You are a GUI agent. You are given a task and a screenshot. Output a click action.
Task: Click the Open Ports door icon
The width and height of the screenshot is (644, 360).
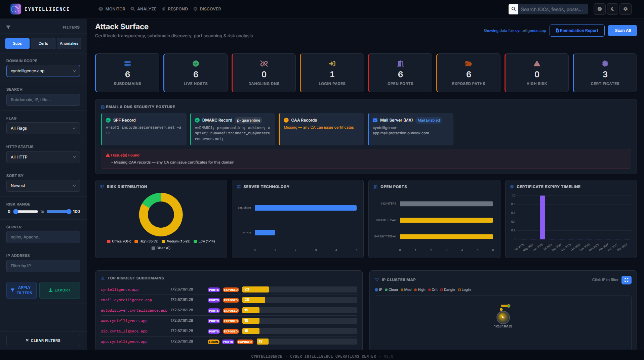(400, 63)
